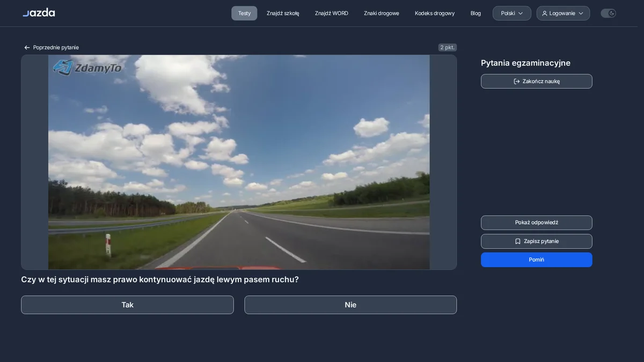The height and width of the screenshot is (362, 644).
Task: Click the user icon beside Logowanie
Action: (545, 13)
